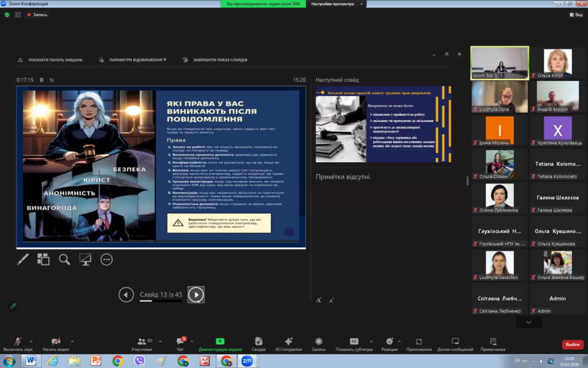Select the pen and laser pointer tool

23,259
